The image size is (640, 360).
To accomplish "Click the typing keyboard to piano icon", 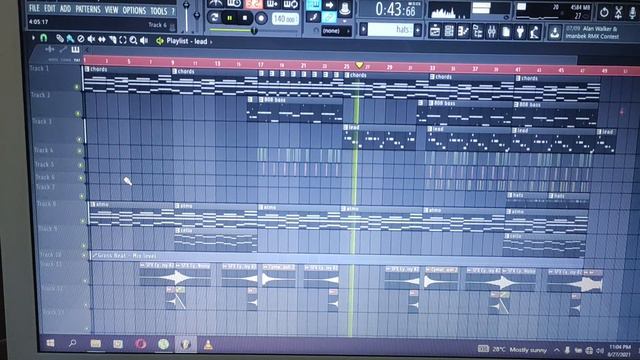I will pos(314,4).
